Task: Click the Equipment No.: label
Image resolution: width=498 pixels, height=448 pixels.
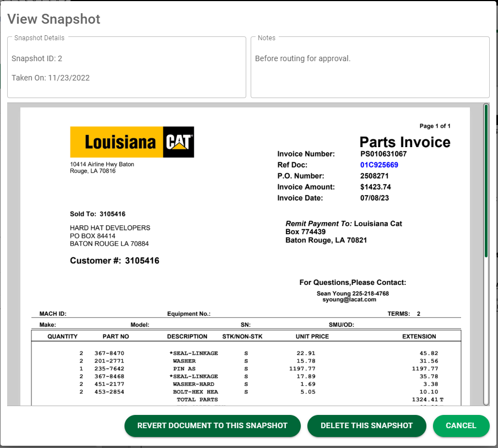Action: 188,314
